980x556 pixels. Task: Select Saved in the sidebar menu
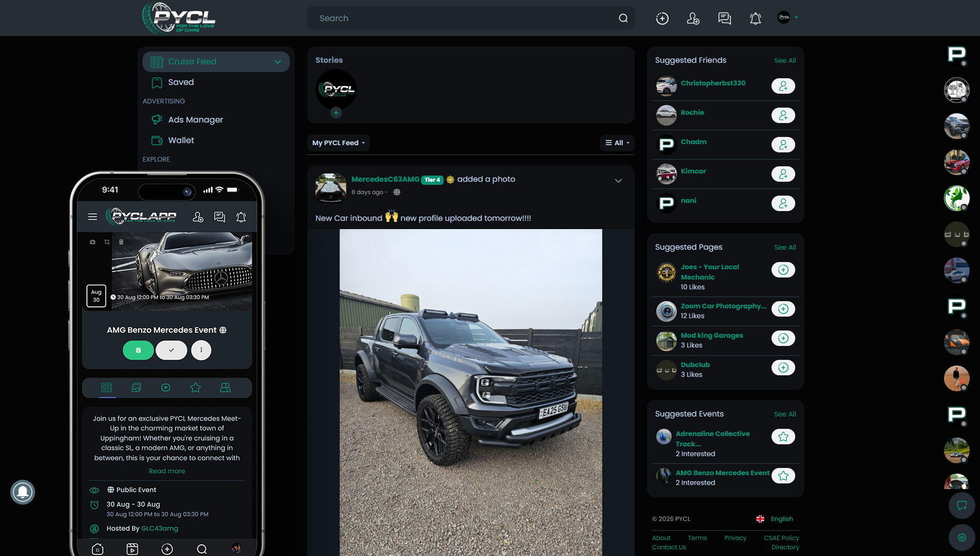[x=181, y=82]
